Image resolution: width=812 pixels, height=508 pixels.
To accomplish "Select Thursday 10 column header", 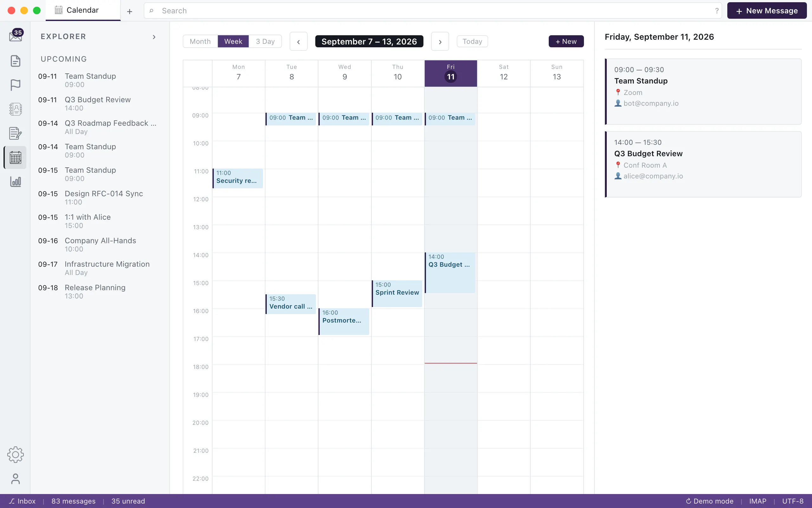I will pyautogui.click(x=398, y=73).
